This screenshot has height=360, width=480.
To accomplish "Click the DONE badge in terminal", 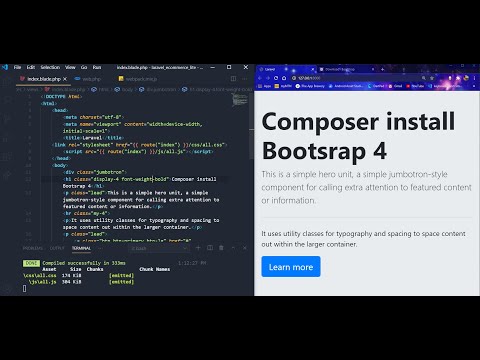I will point(31,263).
